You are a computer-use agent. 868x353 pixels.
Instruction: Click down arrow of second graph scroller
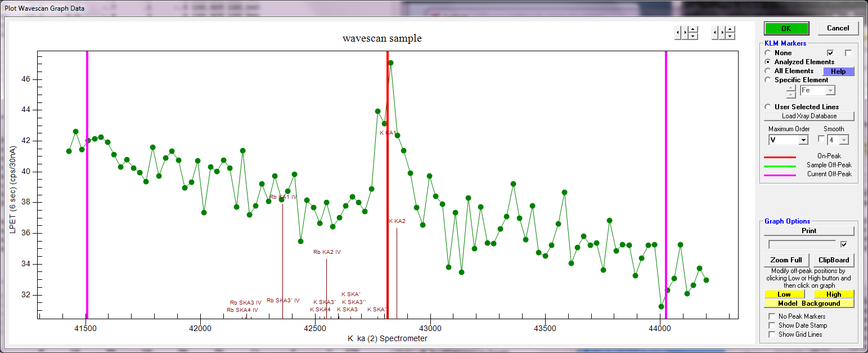(730, 37)
